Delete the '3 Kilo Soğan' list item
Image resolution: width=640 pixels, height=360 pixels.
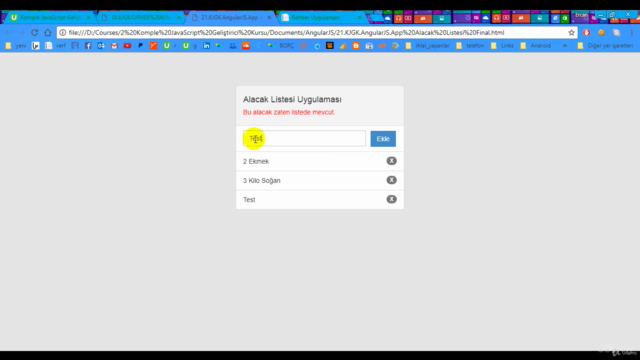pyautogui.click(x=391, y=180)
